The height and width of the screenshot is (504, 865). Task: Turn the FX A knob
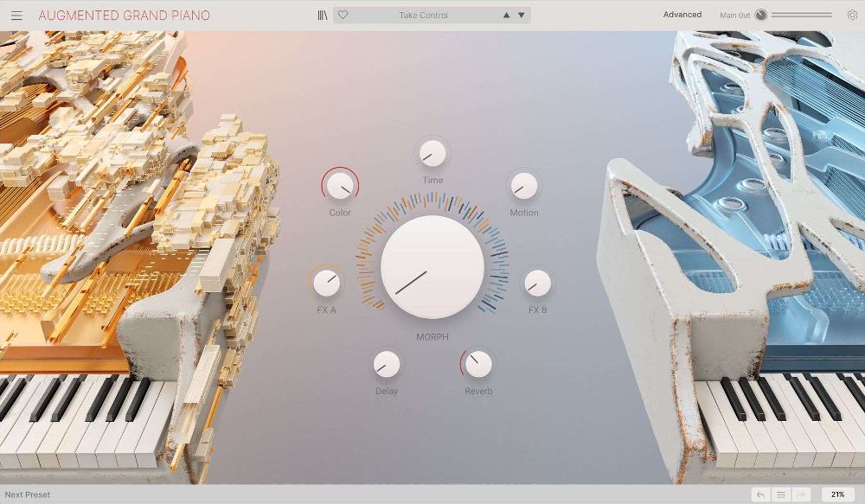coord(326,283)
